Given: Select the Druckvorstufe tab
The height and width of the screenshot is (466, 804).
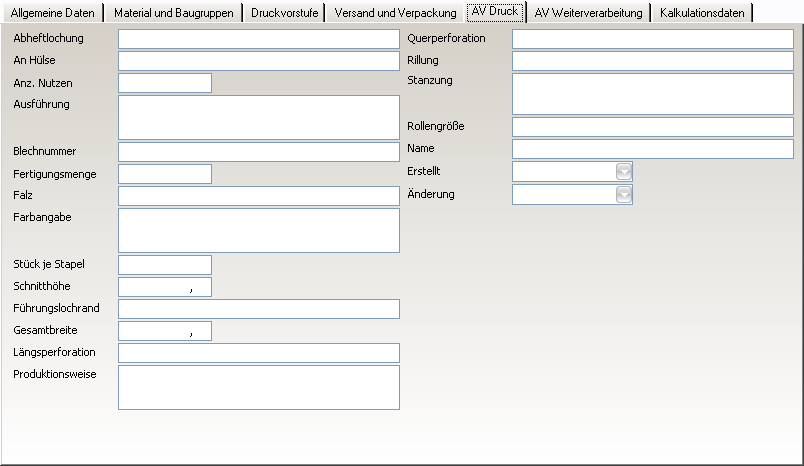Looking at the screenshot, I should 285,13.
